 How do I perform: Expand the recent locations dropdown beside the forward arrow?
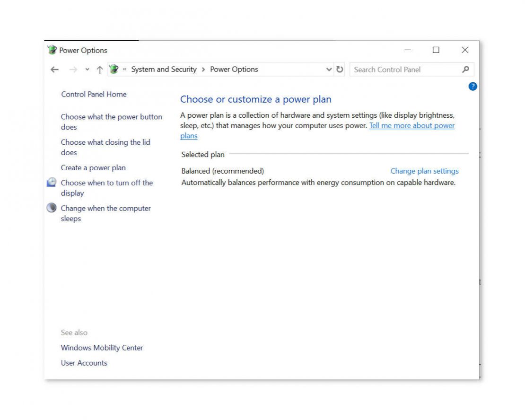click(x=87, y=69)
